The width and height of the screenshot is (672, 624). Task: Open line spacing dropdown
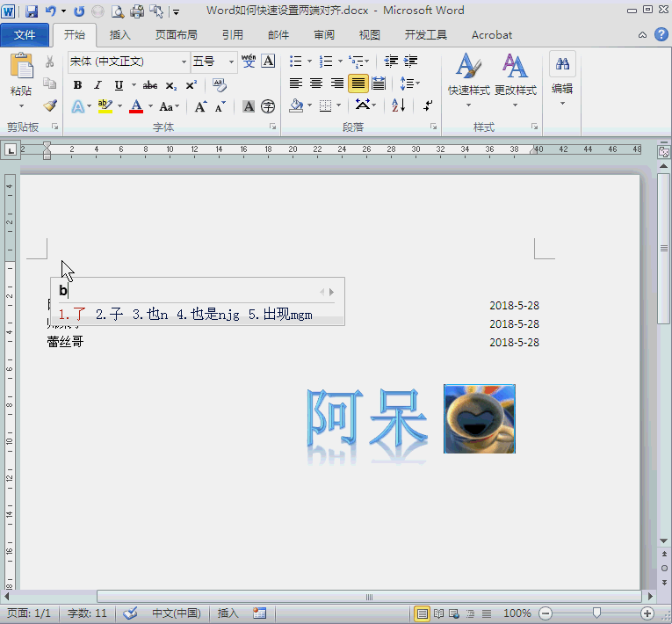click(x=409, y=83)
